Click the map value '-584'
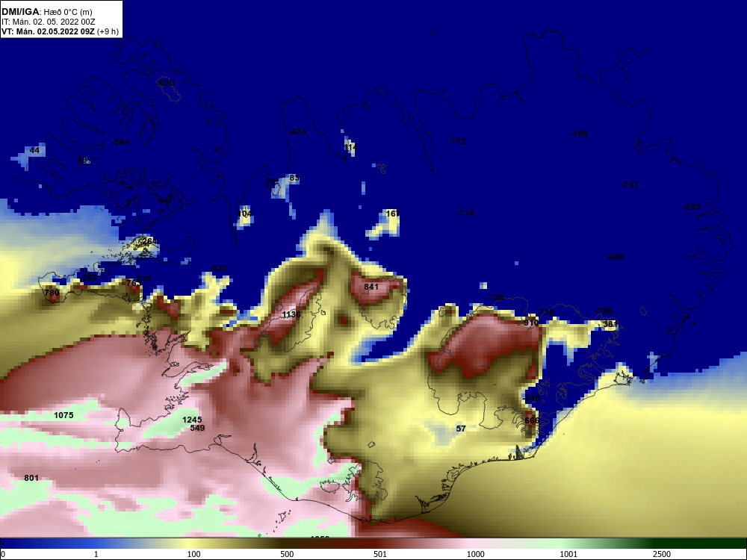The height and width of the screenshot is (560, 747). [x=120, y=142]
